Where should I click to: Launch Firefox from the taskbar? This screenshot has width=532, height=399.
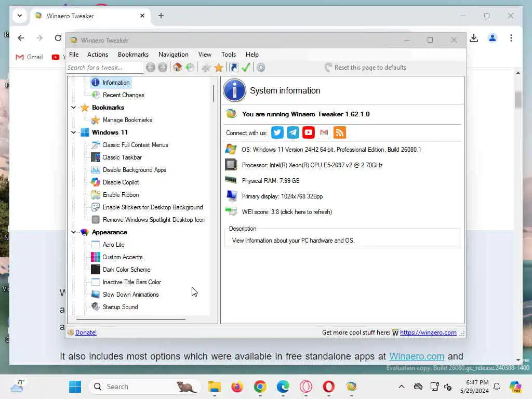coord(237,387)
